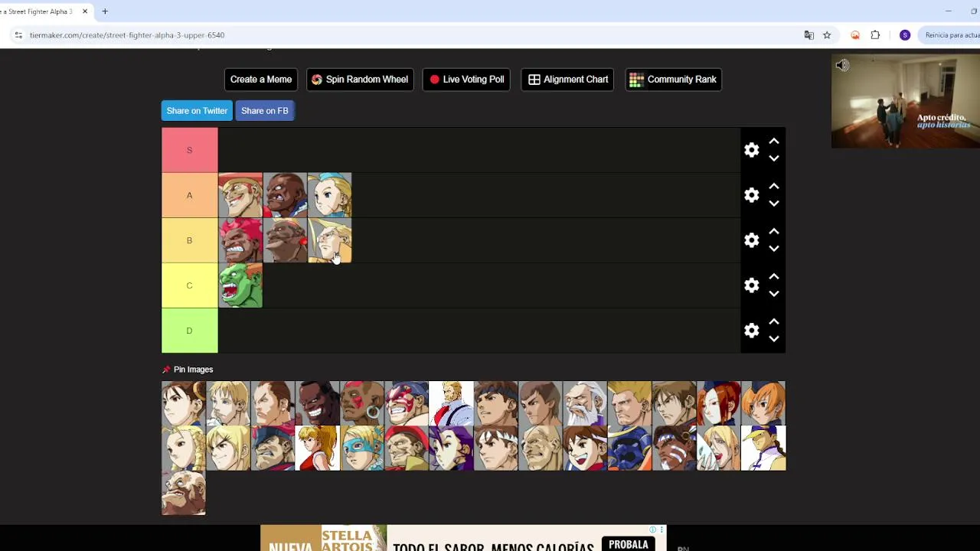Select the red-haired Akuma portrait in B tier
The height and width of the screenshot is (551, 980).
tap(240, 240)
